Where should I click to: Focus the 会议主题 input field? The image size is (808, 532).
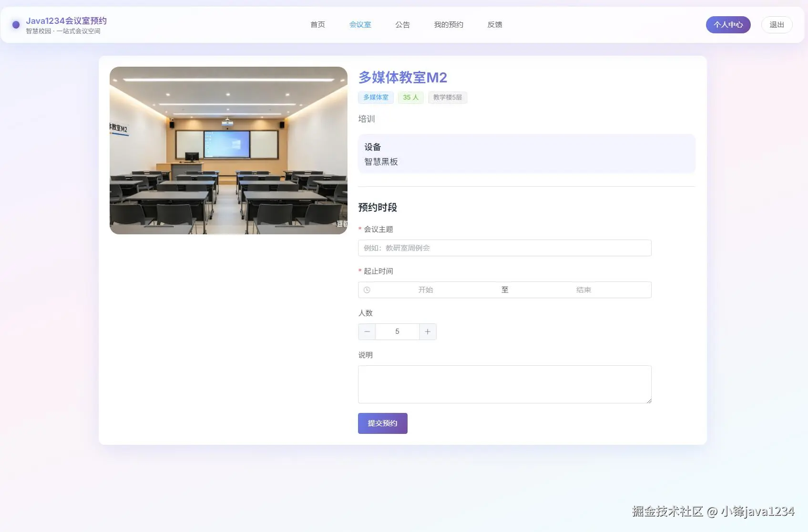(504, 248)
